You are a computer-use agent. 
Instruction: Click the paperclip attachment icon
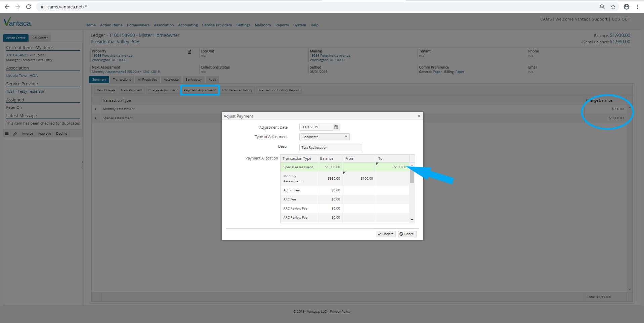15,134
